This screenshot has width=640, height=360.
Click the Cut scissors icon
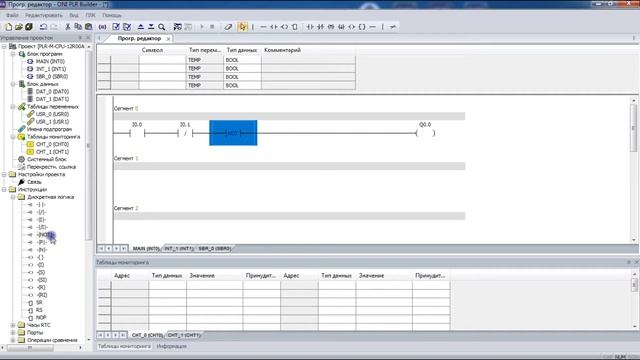pos(68,27)
